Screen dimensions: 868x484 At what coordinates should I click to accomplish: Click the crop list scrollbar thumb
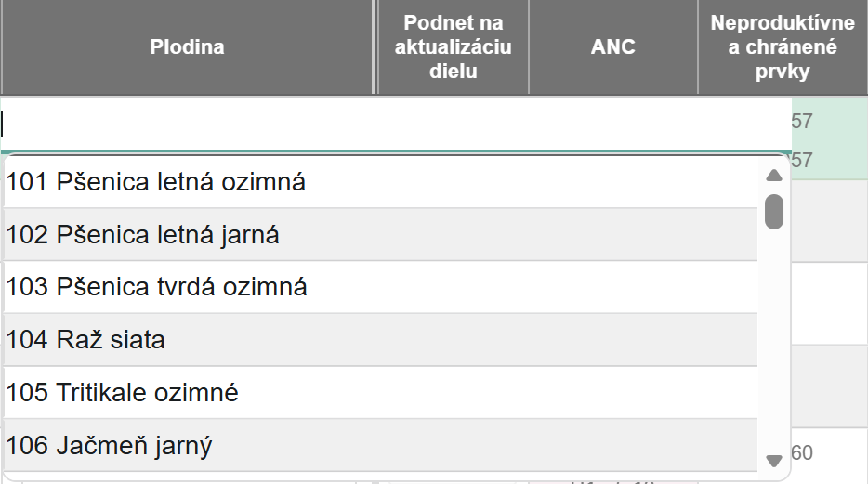773,211
